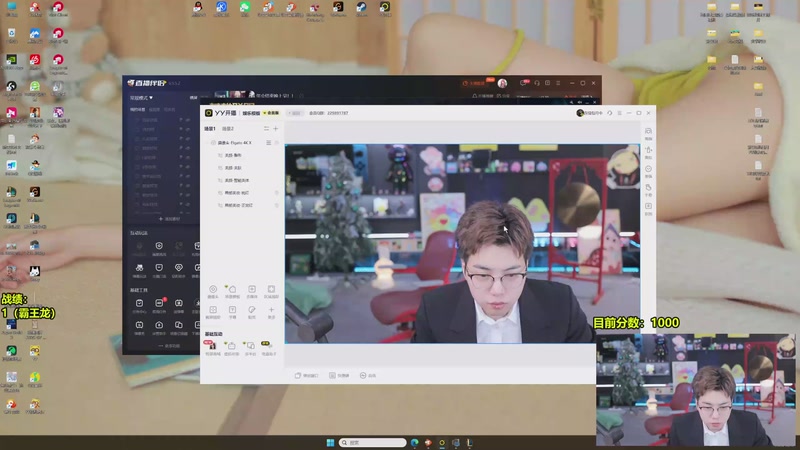Image resolution: width=800 pixels, height=450 pixels.
Task: Click the pop-out window button below the preview
Action: [307, 376]
